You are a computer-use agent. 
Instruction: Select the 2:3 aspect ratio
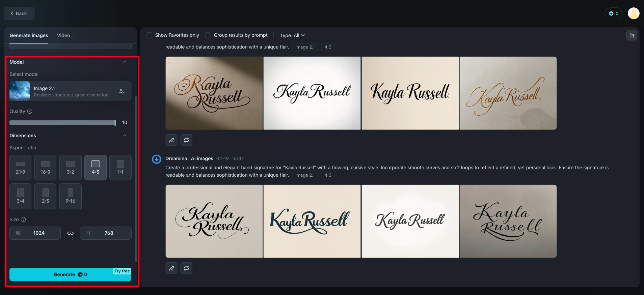coord(46,197)
